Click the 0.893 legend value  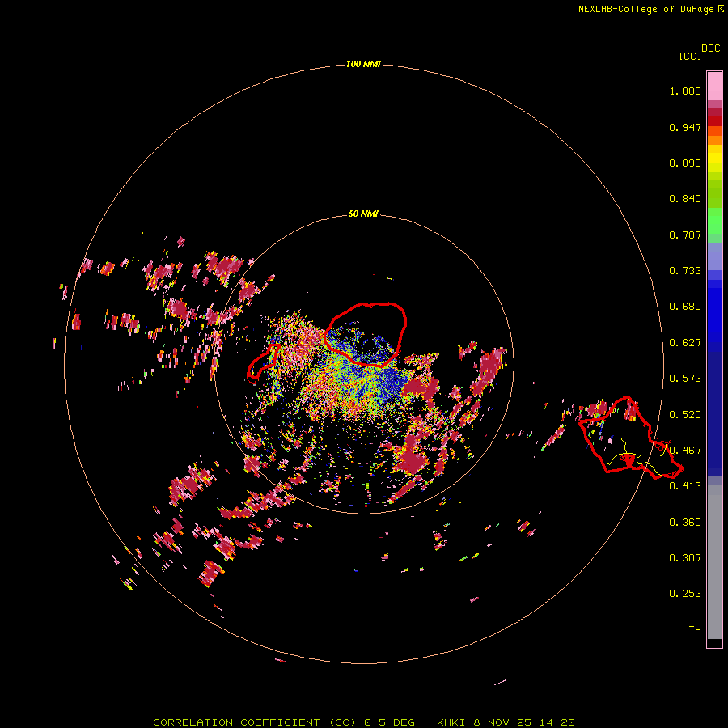(685, 163)
